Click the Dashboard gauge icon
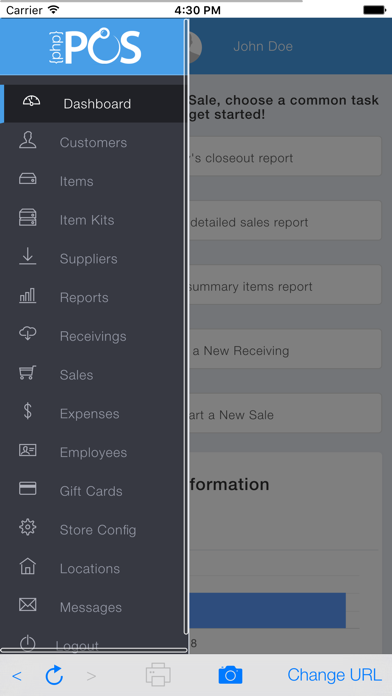The height and width of the screenshot is (696, 392). coord(31,102)
